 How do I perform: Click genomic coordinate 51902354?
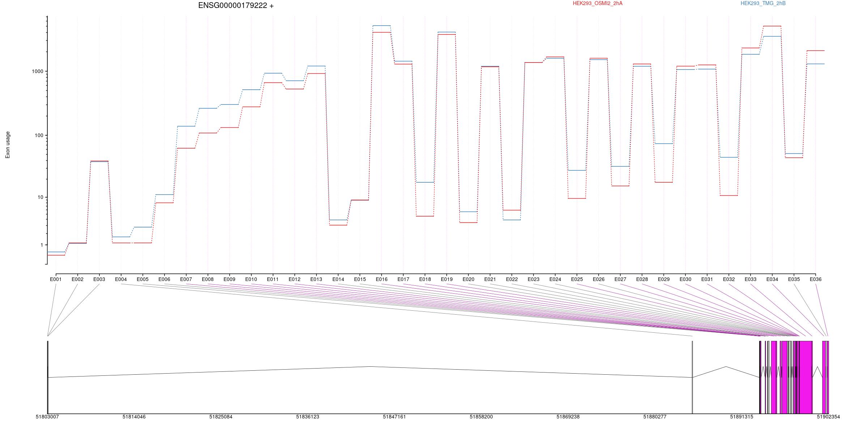[829, 417]
